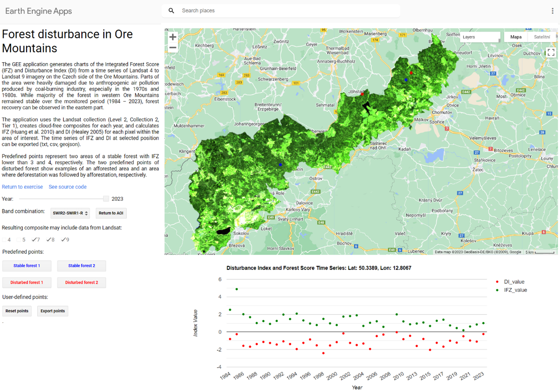Click the red DI_value legend marker
The height and width of the screenshot is (392, 560).
(x=497, y=282)
